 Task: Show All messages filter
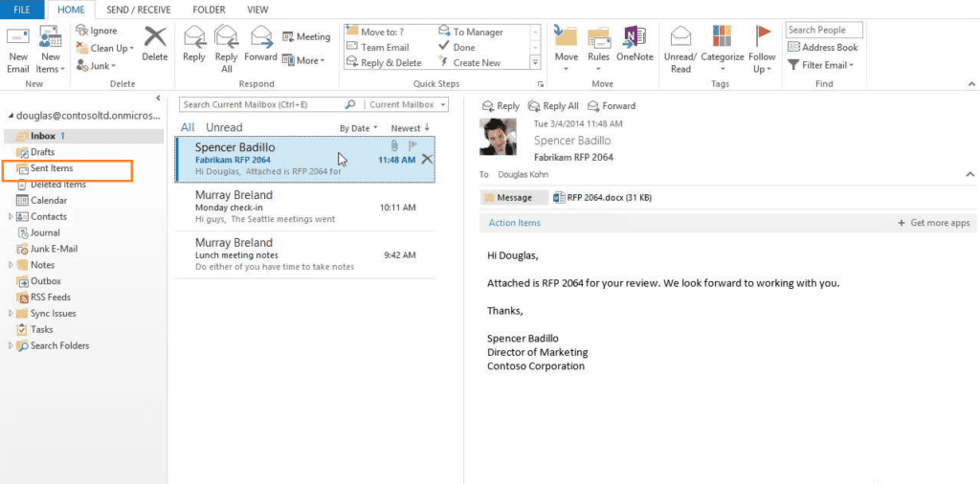[x=188, y=127]
